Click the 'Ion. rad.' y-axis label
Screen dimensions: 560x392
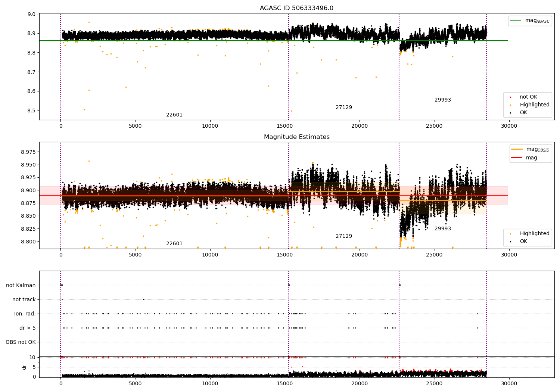click(x=25, y=314)
